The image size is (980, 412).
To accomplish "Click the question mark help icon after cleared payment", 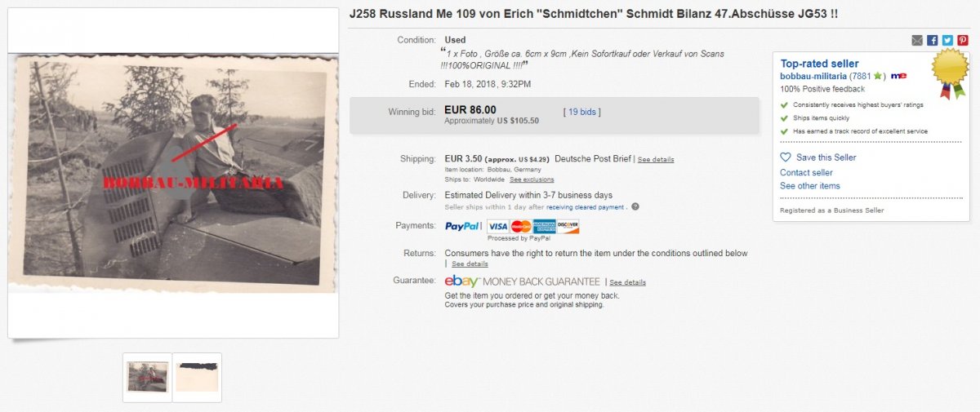I will click(635, 207).
